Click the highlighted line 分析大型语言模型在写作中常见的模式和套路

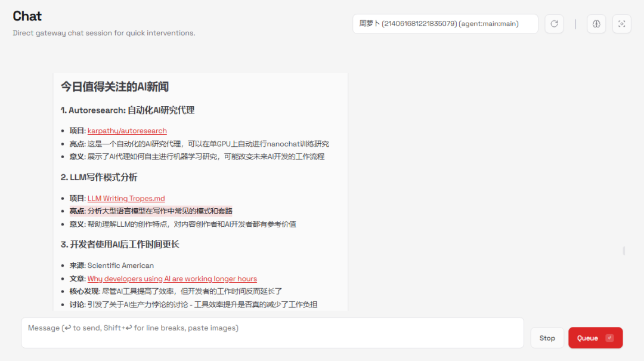click(x=151, y=211)
